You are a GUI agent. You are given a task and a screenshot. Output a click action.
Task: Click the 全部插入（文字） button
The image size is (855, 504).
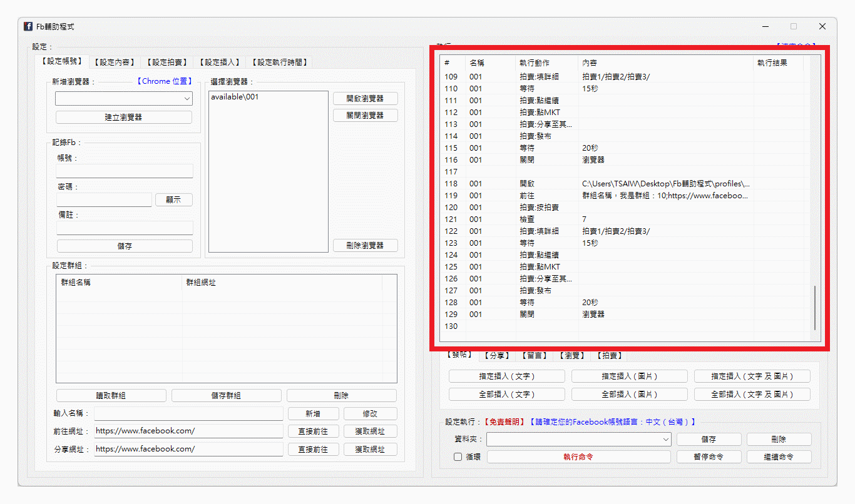(x=507, y=395)
